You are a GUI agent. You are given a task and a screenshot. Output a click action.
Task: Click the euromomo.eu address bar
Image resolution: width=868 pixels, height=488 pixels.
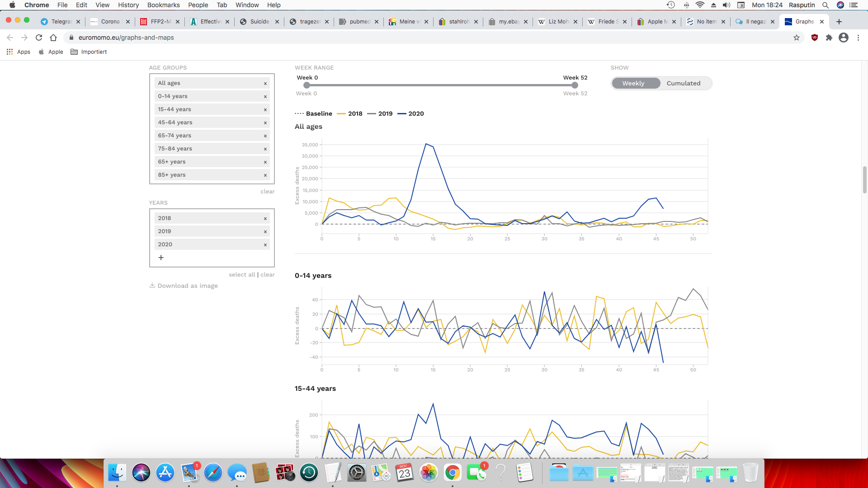coord(125,37)
